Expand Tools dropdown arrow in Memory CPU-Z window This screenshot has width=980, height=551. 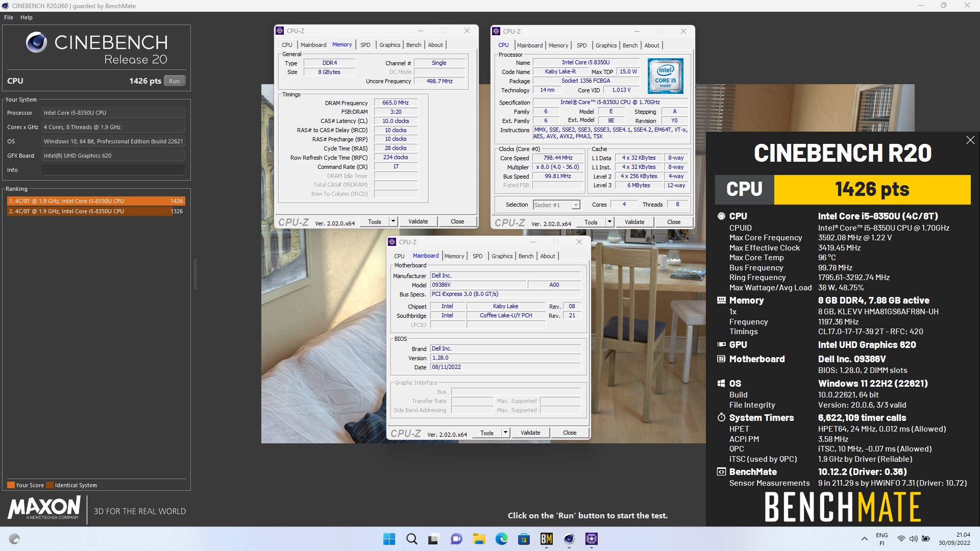point(393,222)
